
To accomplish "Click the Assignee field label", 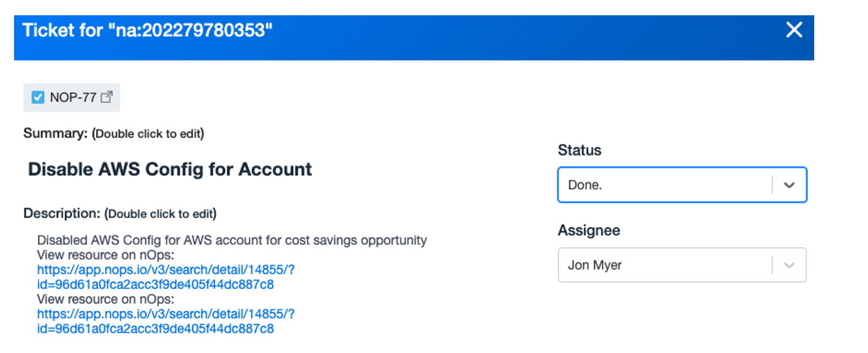I will click(x=589, y=230).
